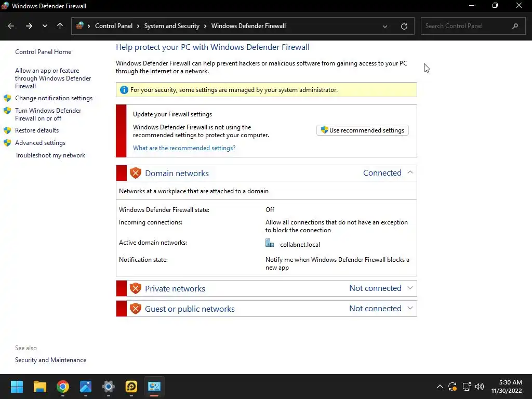Expand Guest or public networks chevron
532x399 pixels.
click(x=410, y=309)
